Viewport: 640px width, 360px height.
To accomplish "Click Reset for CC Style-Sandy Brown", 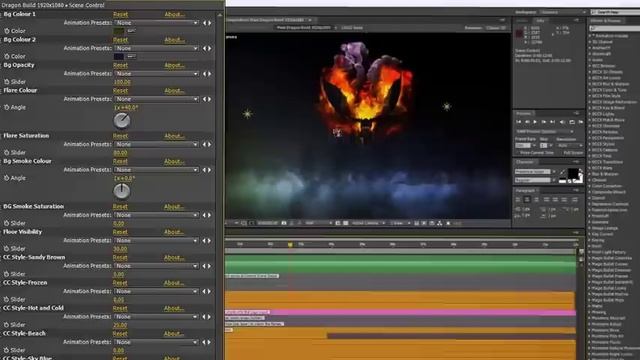I will pos(120,258).
